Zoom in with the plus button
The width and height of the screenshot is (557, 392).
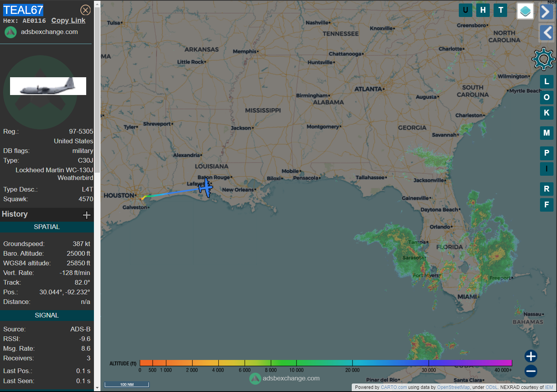pos(531,356)
